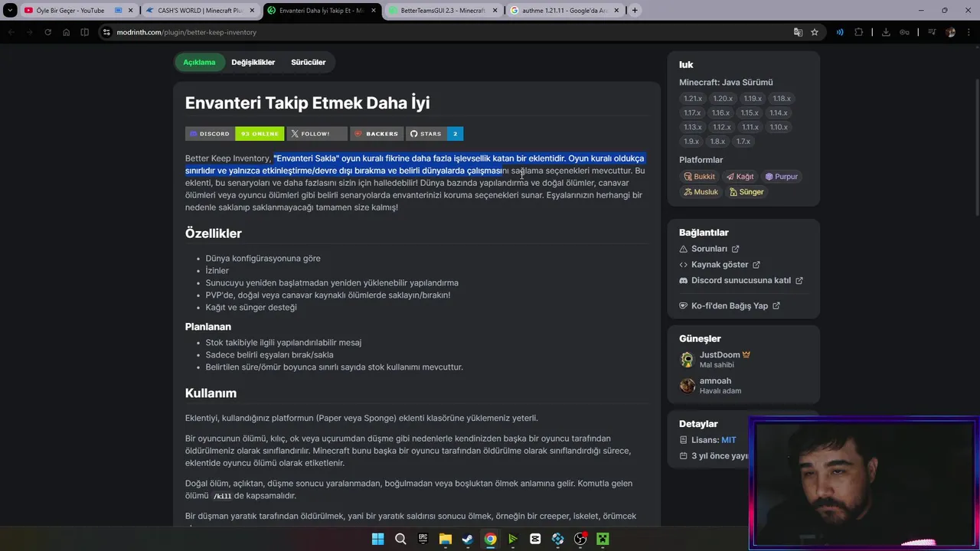
Task: Open the Discord sunucusuna katıl link
Action: 741,281
